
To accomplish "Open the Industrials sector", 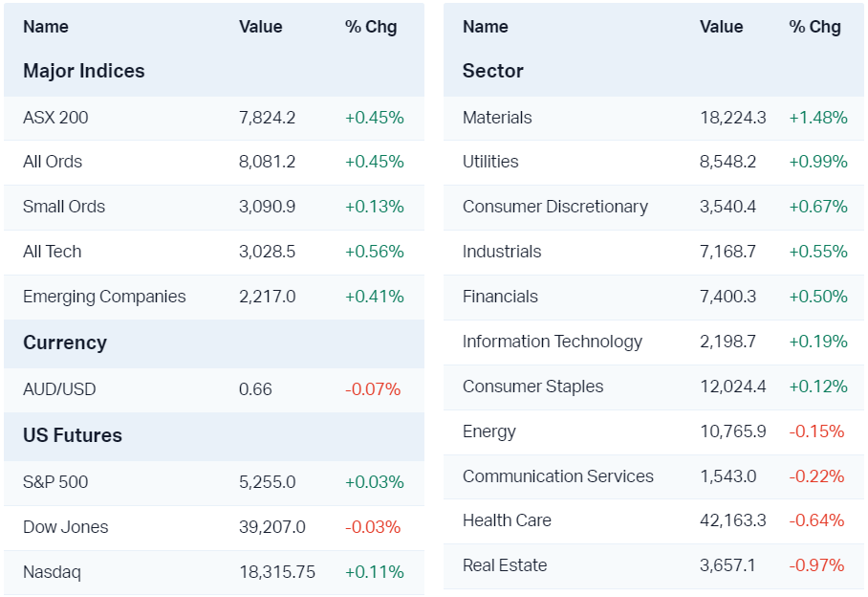I will tap(502, 252).
